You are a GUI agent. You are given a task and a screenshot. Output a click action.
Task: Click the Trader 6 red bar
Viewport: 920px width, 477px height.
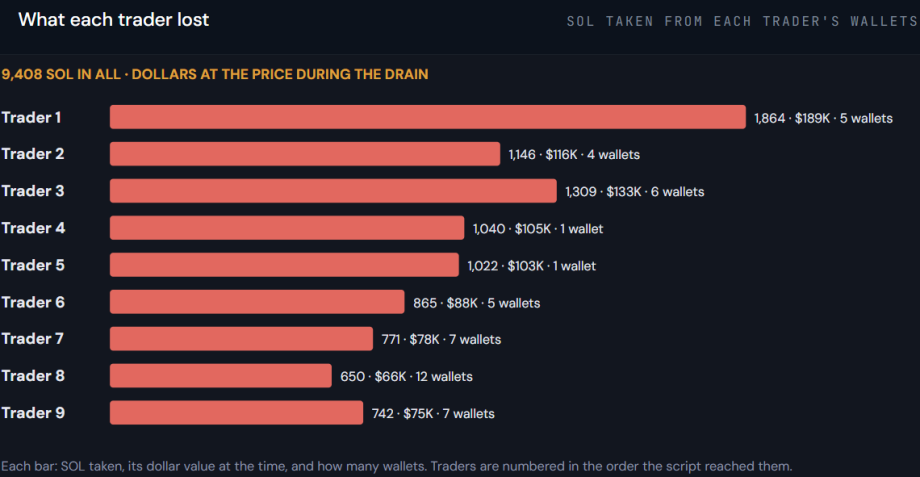tap(257, 302)
